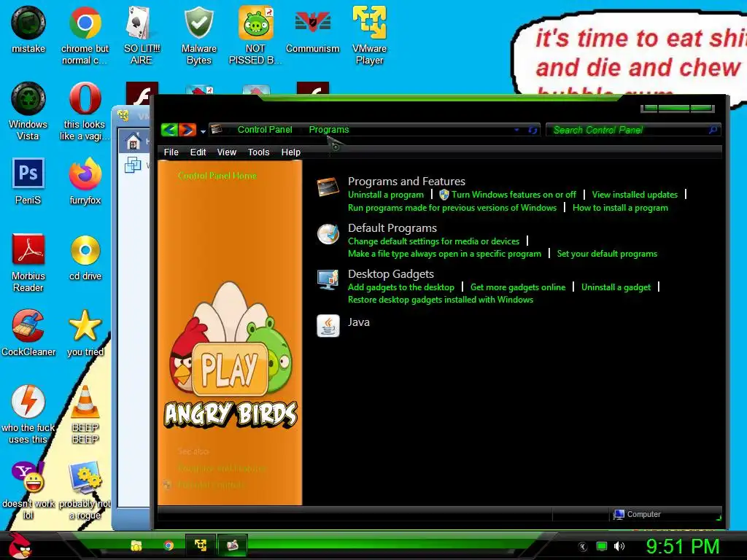Click 'Set your default programs' link
The height and width of the screenshot is (560, 747).
coord(607,254)
